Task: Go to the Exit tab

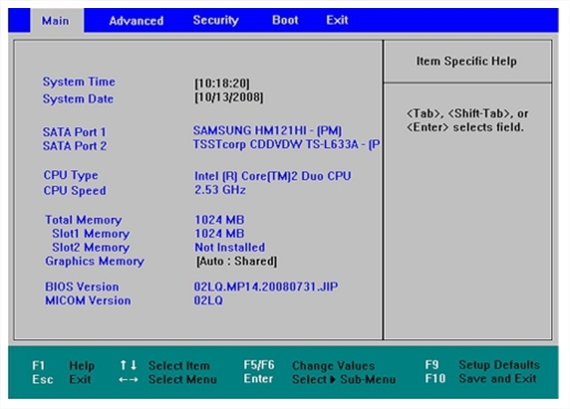Action: pos(337,20)
